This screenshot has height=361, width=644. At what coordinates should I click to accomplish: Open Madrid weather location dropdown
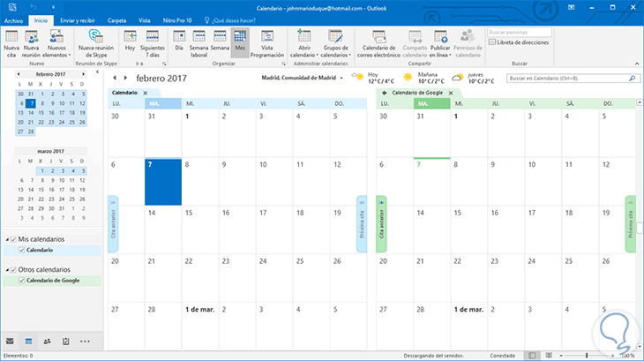coord(341,78)
